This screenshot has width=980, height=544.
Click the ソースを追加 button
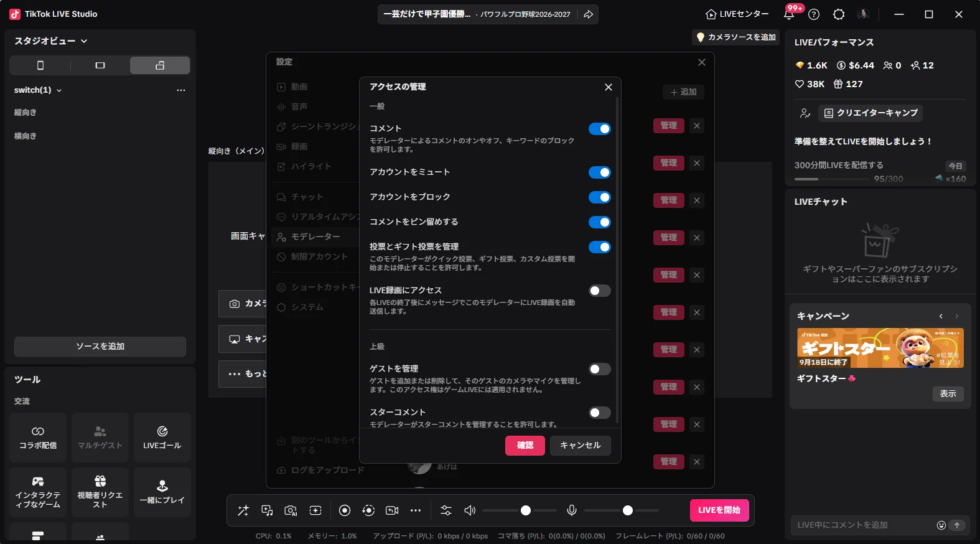click(x=100, y=346)
